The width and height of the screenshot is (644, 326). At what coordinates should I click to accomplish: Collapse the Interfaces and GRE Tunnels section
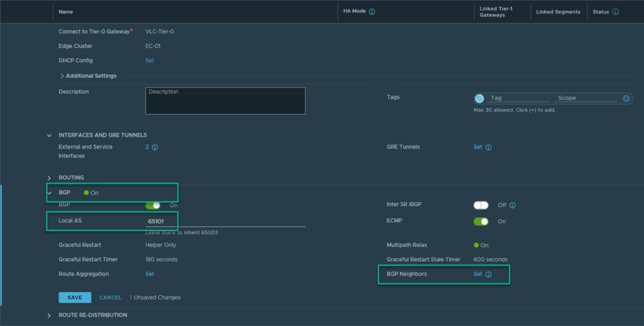[x=49, y=135]
